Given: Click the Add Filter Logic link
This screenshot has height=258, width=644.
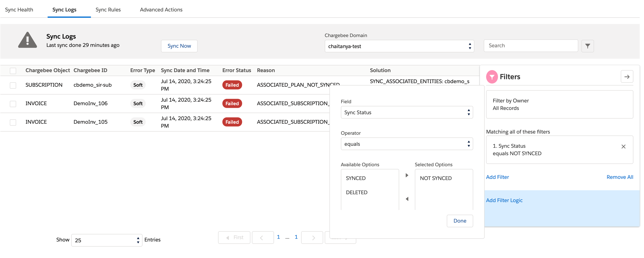Looking at the screenshot, I should [x=504, y=200].
